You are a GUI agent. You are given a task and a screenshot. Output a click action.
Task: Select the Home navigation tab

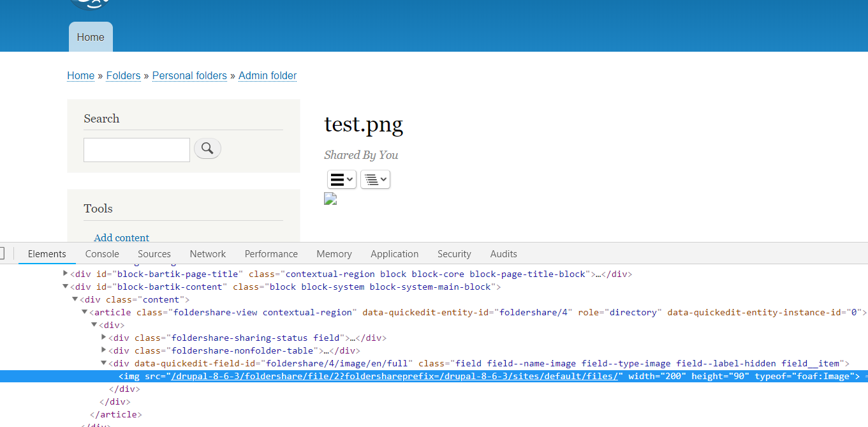[90, 36]
